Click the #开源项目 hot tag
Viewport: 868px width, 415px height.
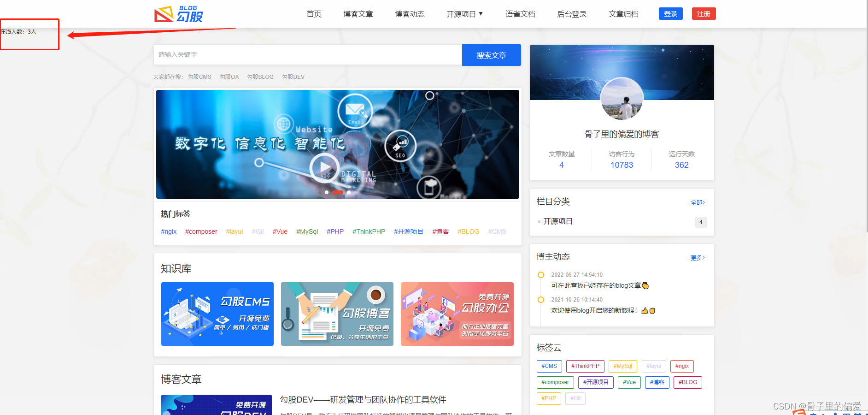(x=408, y=231)
